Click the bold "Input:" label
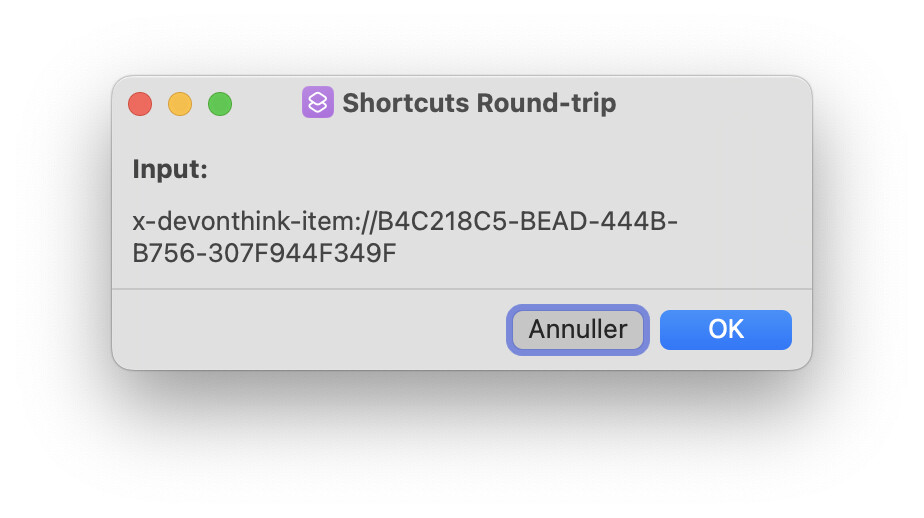This screenshot has width=924, height=518. tap(170, 170)
